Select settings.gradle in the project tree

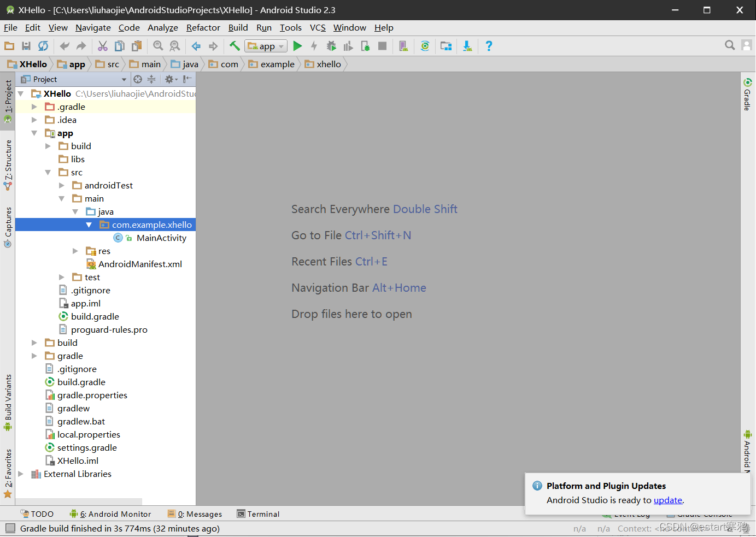(x=87, y=447)
